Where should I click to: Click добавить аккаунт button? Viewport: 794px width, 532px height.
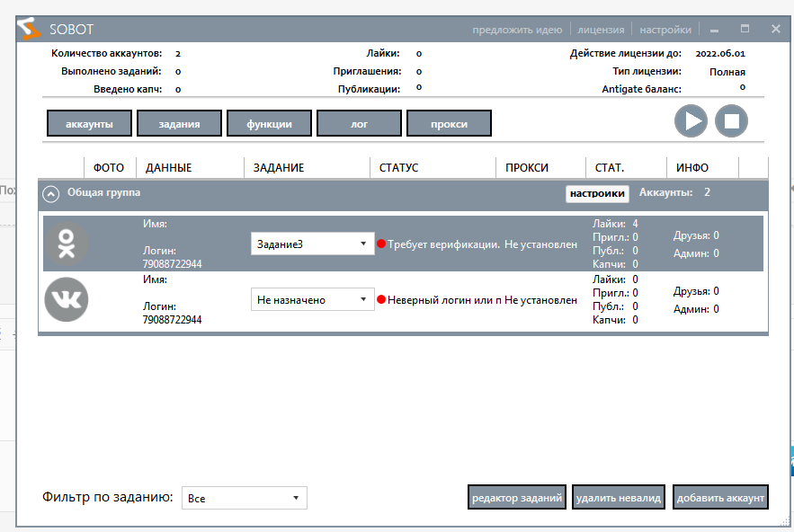click(720, 498)
